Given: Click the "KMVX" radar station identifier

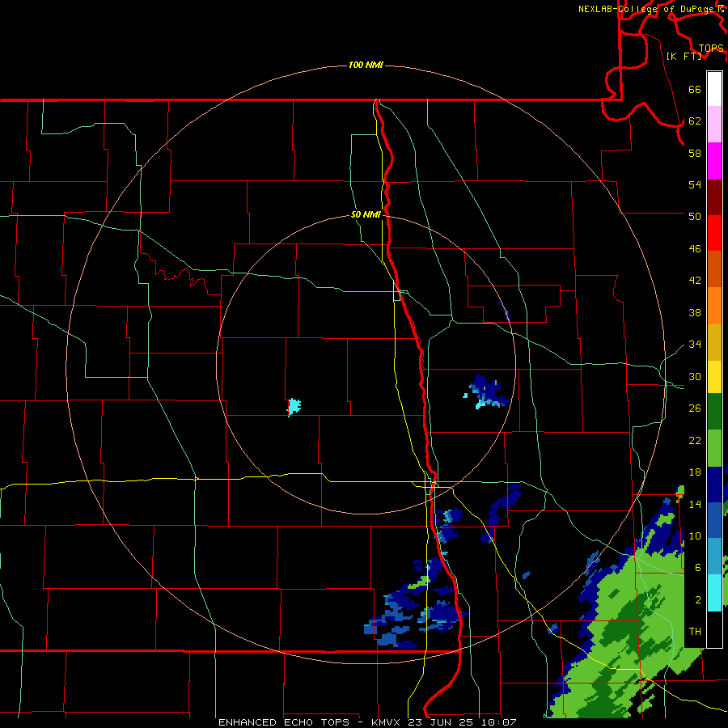Looking at the screenshot, I should [387, 722].
